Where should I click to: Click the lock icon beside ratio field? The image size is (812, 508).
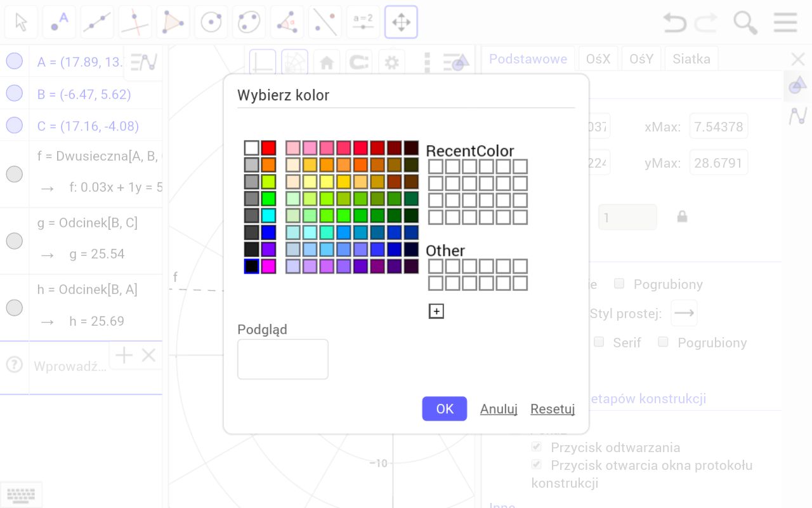tap(682, 217)
